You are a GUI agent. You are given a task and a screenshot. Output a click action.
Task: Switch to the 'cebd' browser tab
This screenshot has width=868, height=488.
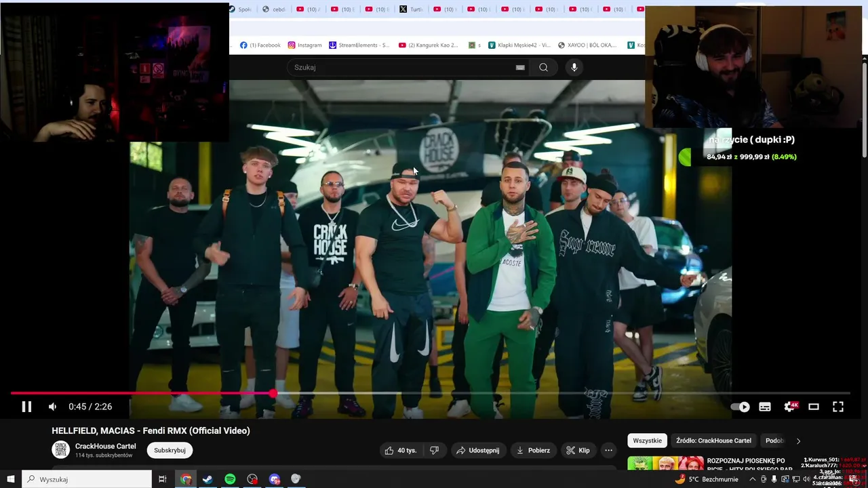[x=274, y=9]
